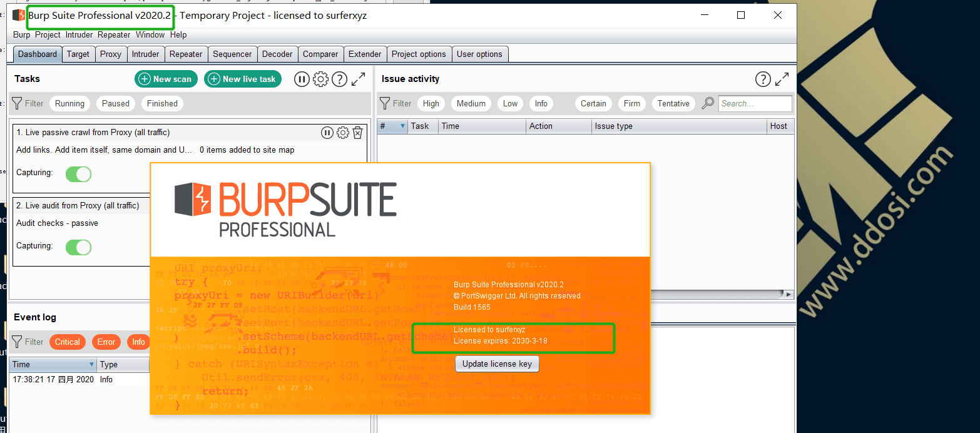This screenshot has height=433, width=980.
Task: Switch to the Decoder tab
Action: (277, 54)
